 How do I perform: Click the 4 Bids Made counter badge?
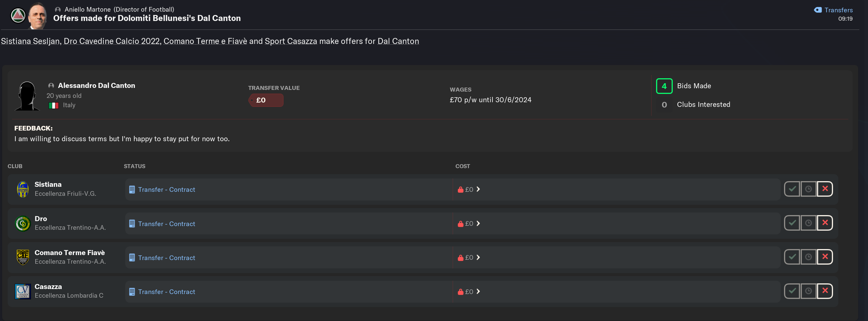664,86
